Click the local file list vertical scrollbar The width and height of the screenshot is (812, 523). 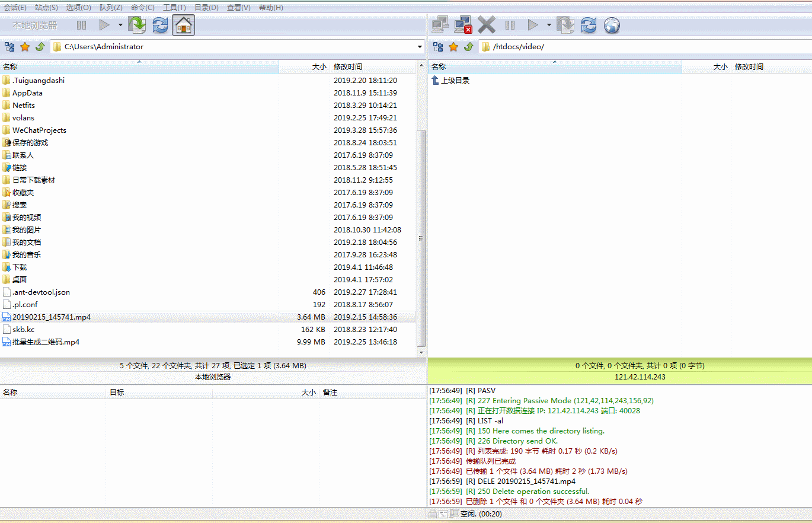pos(421,237)
